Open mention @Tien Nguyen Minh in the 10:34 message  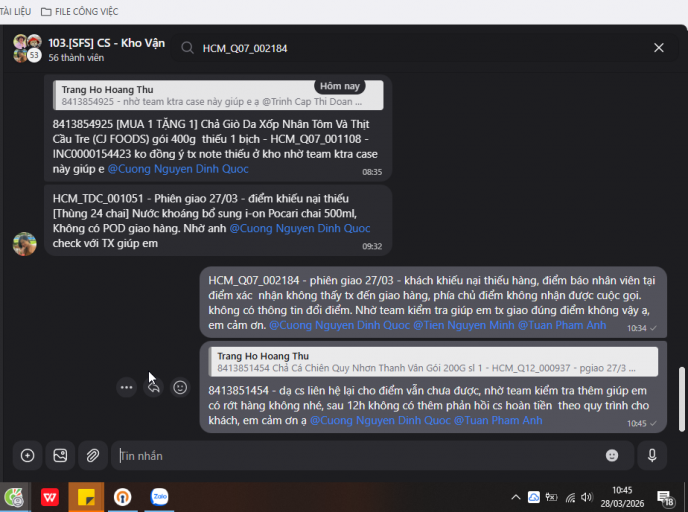(464, 325)
